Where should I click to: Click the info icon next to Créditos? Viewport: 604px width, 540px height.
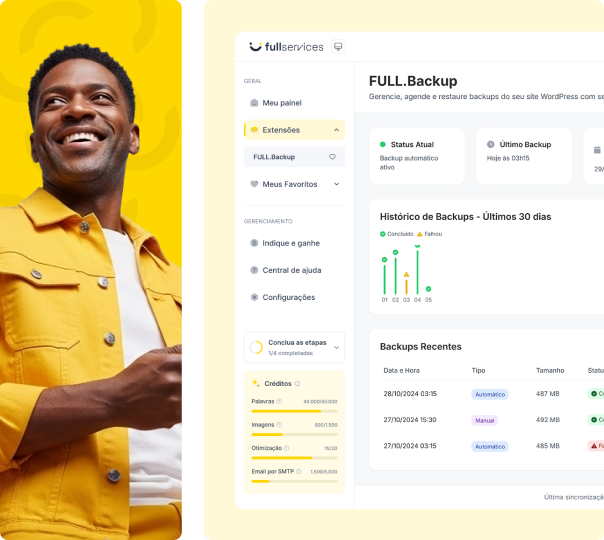297,383
